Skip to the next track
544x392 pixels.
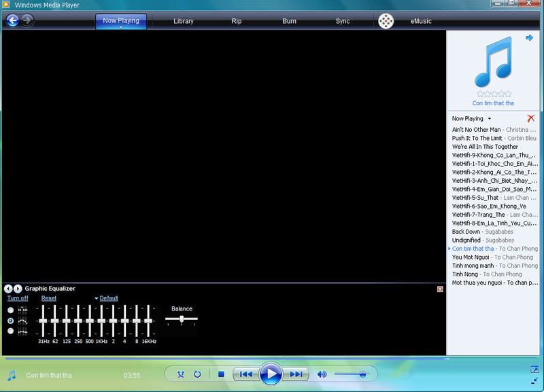[x=296, y=374]
